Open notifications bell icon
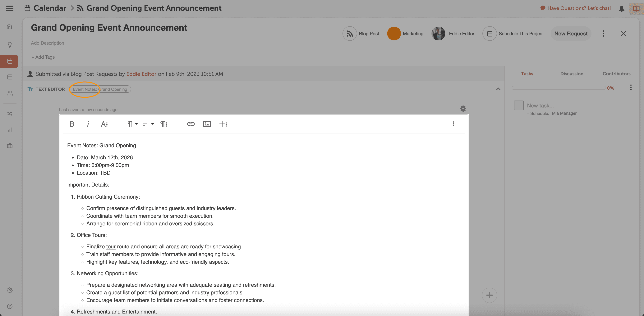 tap(622, 9)
